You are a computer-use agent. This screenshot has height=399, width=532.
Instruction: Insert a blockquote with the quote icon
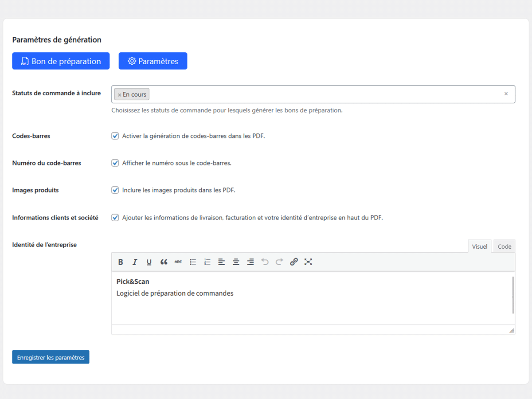pos(164,262)
